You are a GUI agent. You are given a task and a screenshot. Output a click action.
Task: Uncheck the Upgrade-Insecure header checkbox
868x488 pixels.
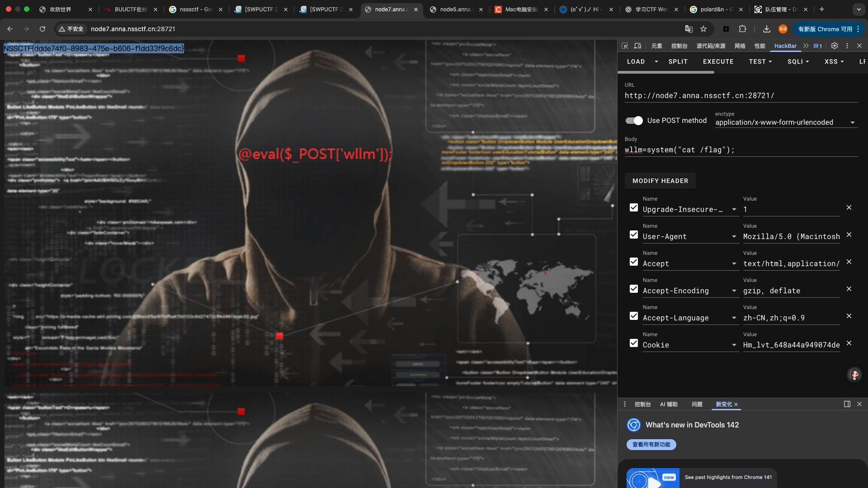tap(634, 207)
